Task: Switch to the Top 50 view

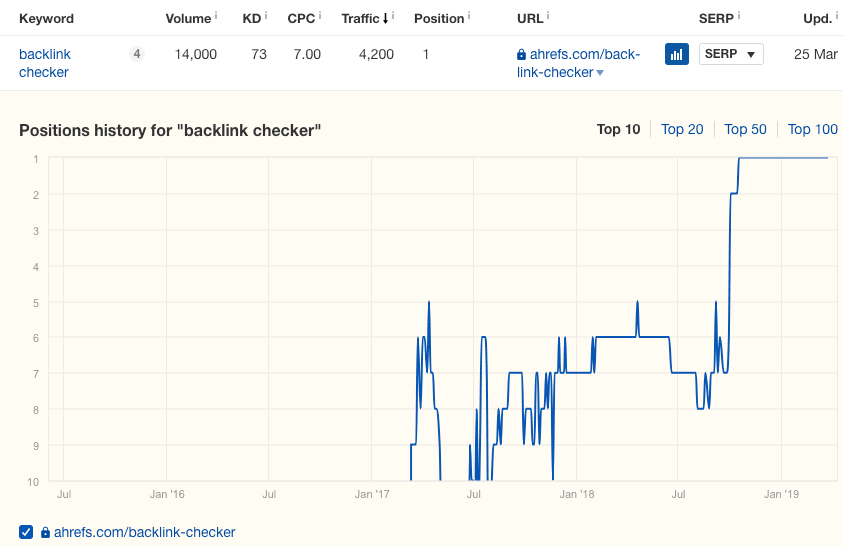Action: pyautogui.click(x=745, y=129)
